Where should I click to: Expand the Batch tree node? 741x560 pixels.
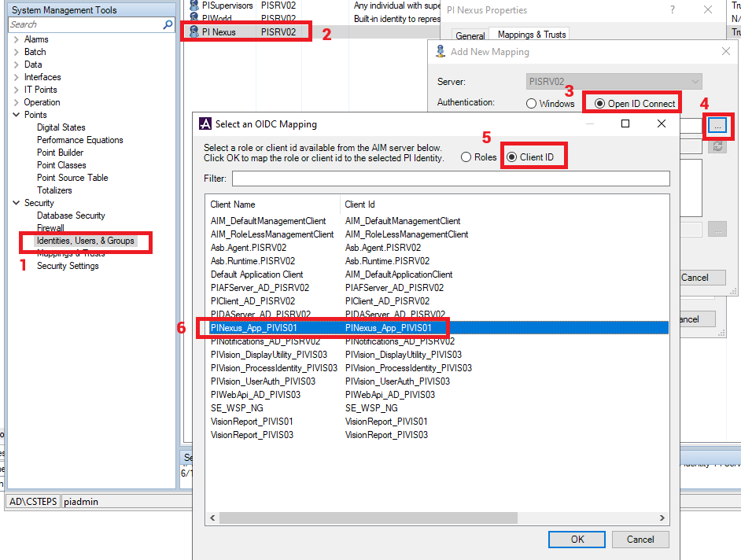pos(16,52)
